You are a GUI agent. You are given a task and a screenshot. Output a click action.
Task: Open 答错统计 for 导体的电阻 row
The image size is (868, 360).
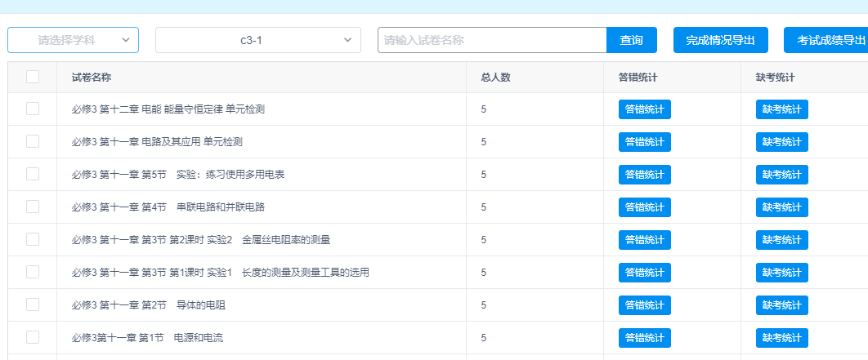pos(644,305)
